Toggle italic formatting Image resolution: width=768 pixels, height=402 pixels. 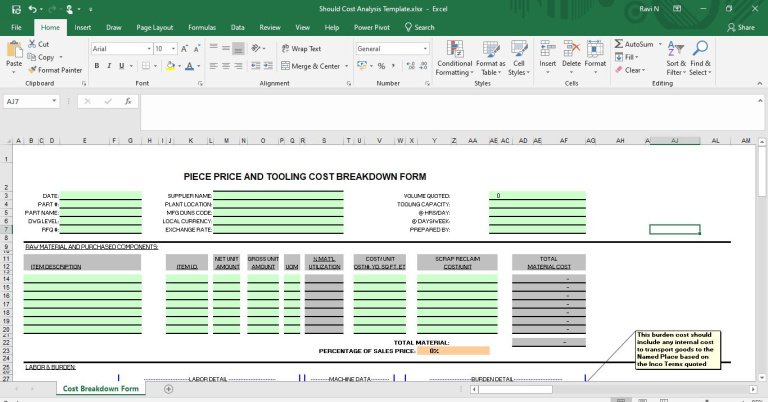click(109, 66)
